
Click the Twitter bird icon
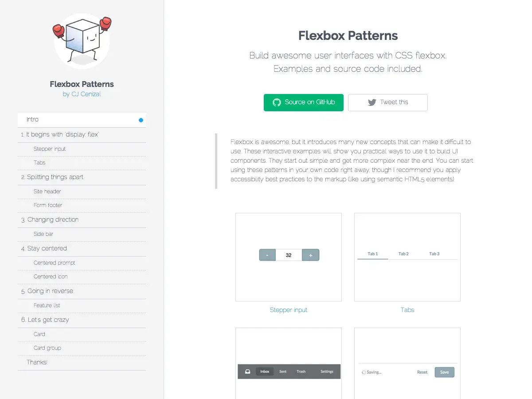pos(372,102)
